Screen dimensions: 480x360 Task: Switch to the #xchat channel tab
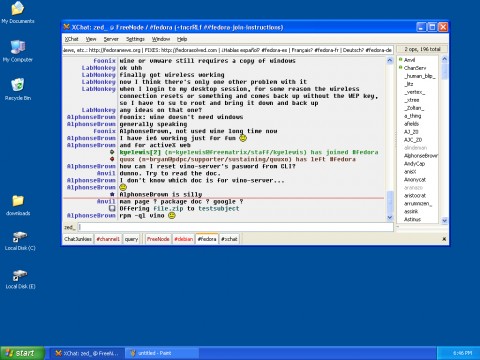(229, 239)
